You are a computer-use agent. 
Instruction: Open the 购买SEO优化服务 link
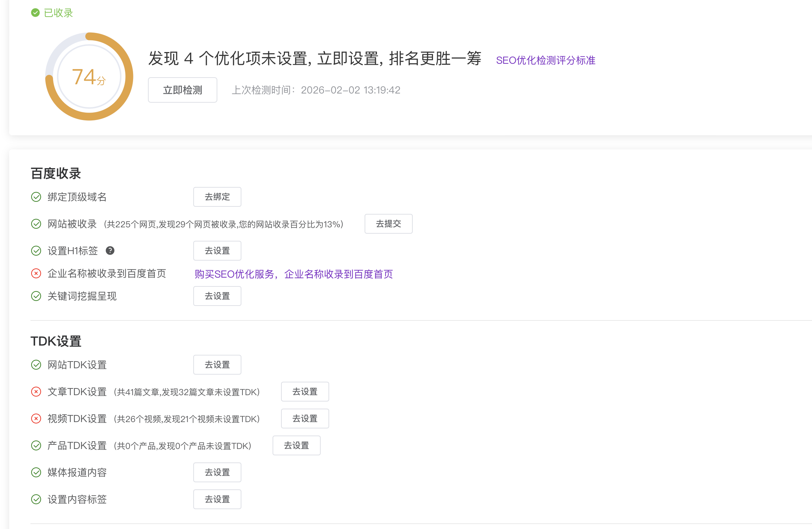294,274
